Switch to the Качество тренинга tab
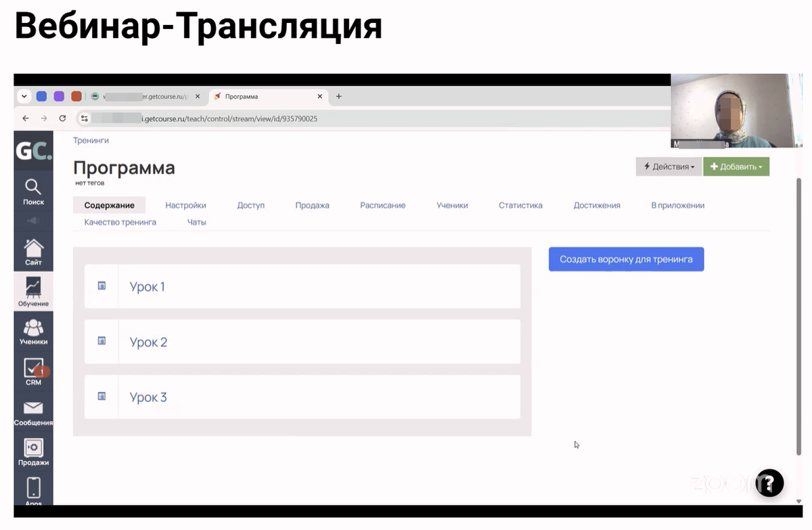 (x=120, y=222)
